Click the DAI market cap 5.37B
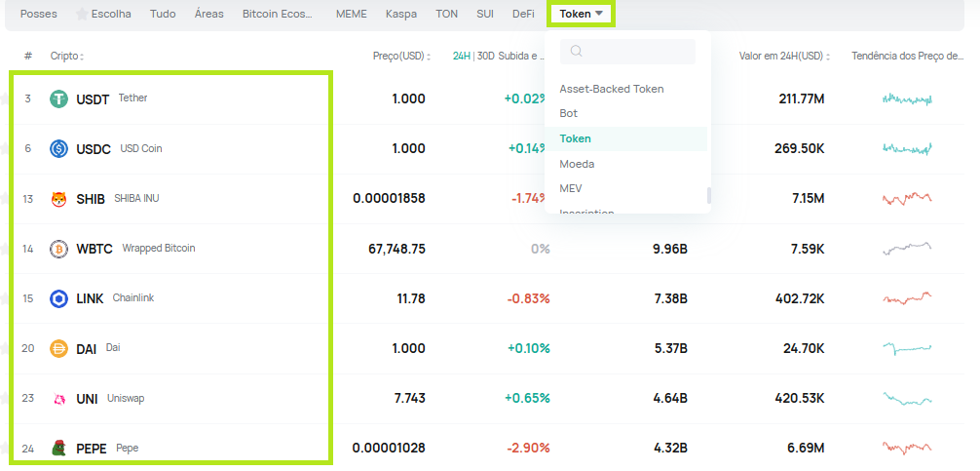This screenshot has height=471, width=980. tap(671, 348)
